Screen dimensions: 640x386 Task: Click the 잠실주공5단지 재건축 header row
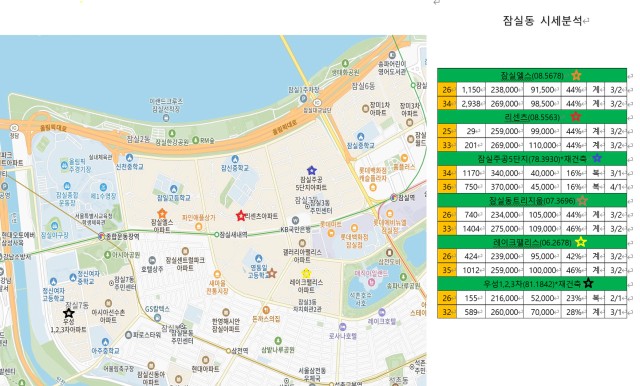pyautogui.click(x=532, y=159)
